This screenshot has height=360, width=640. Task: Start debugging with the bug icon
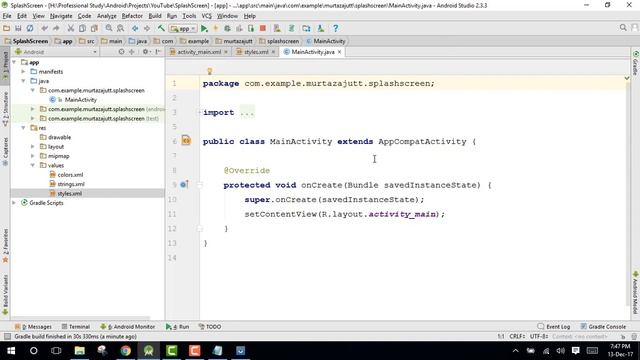click(x=227, y=28)
